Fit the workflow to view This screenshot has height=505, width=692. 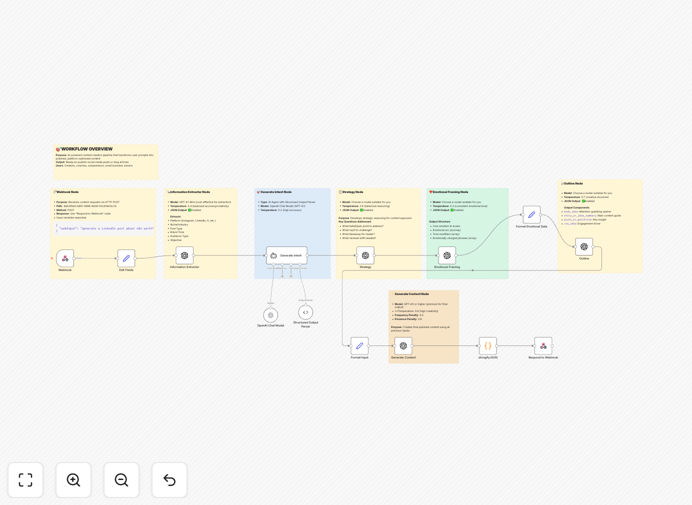(26, 480)
